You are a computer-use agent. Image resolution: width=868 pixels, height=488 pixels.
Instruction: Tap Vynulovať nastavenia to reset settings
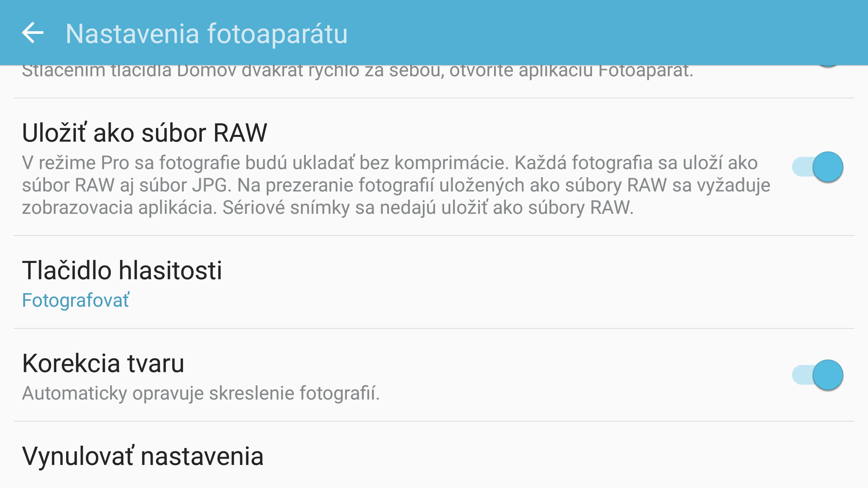tap(143, 456)
